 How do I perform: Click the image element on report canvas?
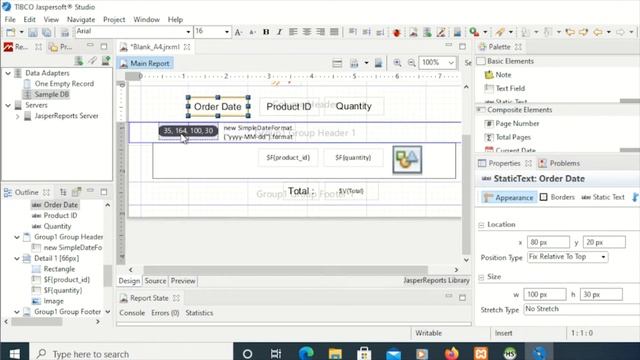[407, 160]
